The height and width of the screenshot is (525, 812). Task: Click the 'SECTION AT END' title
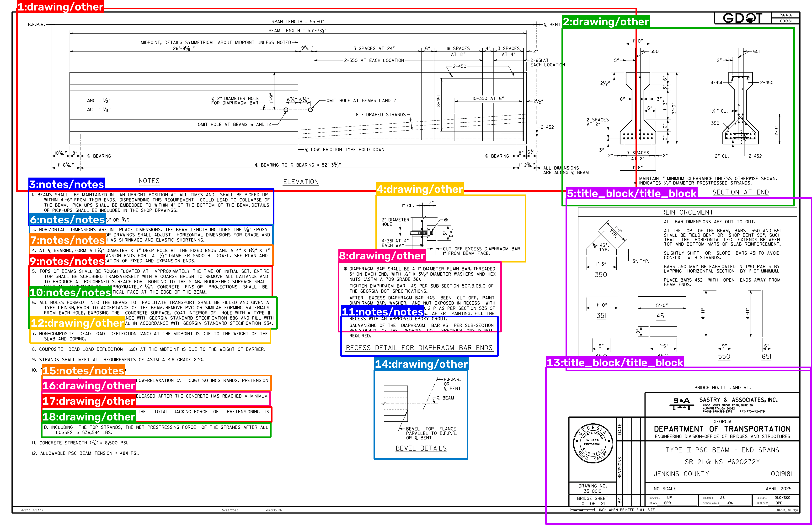[740, 192]
